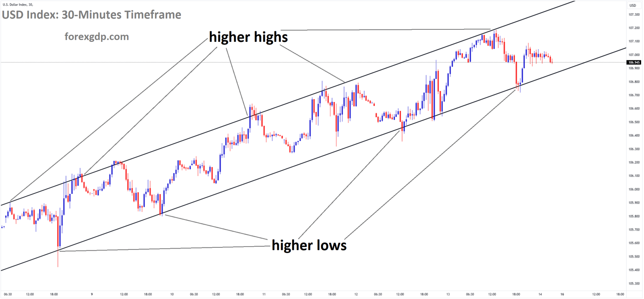Click the 106.300 price axis label

pyautogui.click(x=634, y=149)
